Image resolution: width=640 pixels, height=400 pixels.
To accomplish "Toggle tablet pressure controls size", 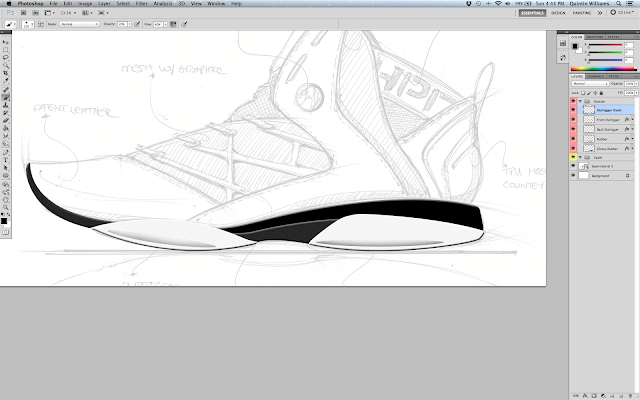I will [184, 24].
